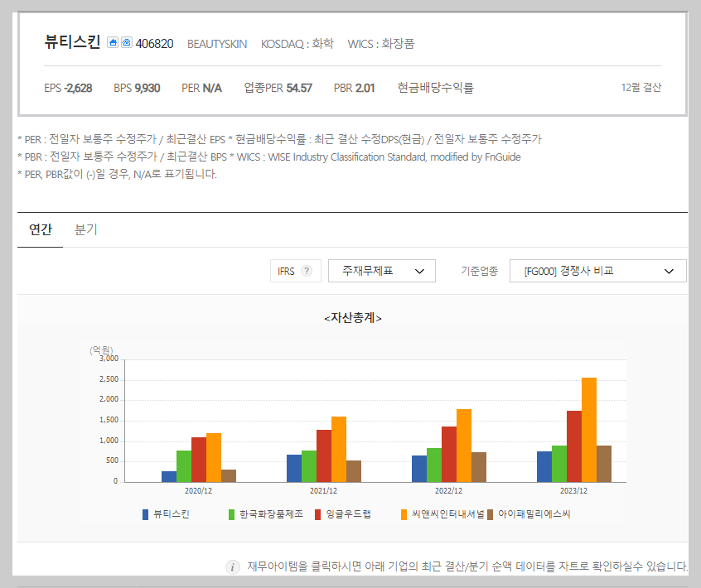Click the 2020/12 axis label
Image resolution: width=701 pixels, height=588 pixels.
(x=199, y=490)
